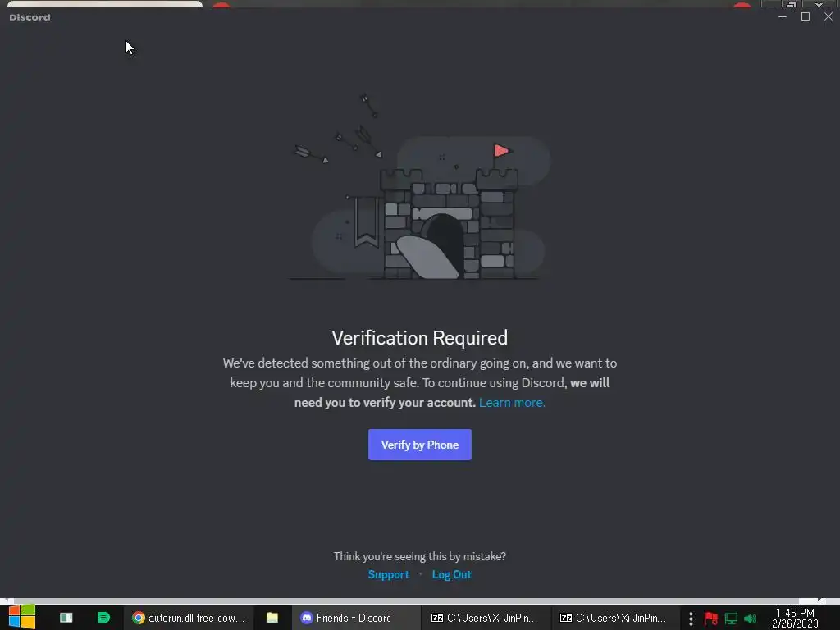Select the Log Out link

click(x=452, y=574)
